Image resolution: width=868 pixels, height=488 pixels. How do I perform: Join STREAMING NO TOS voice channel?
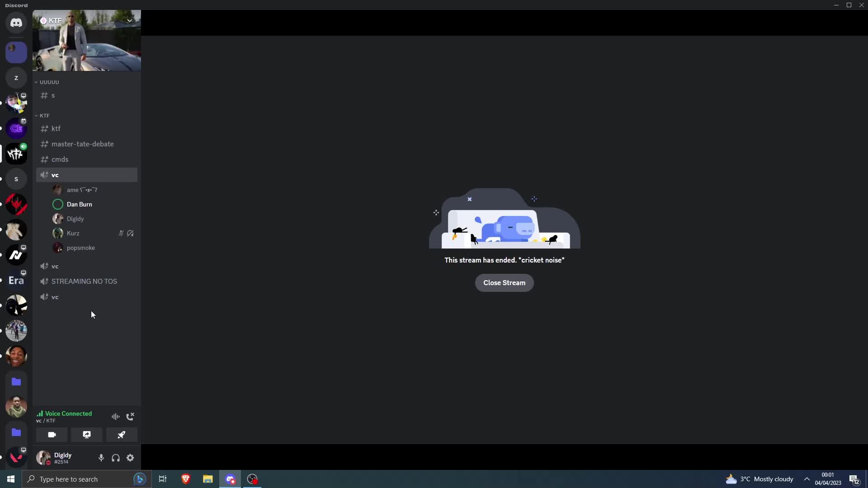point(84,282)
